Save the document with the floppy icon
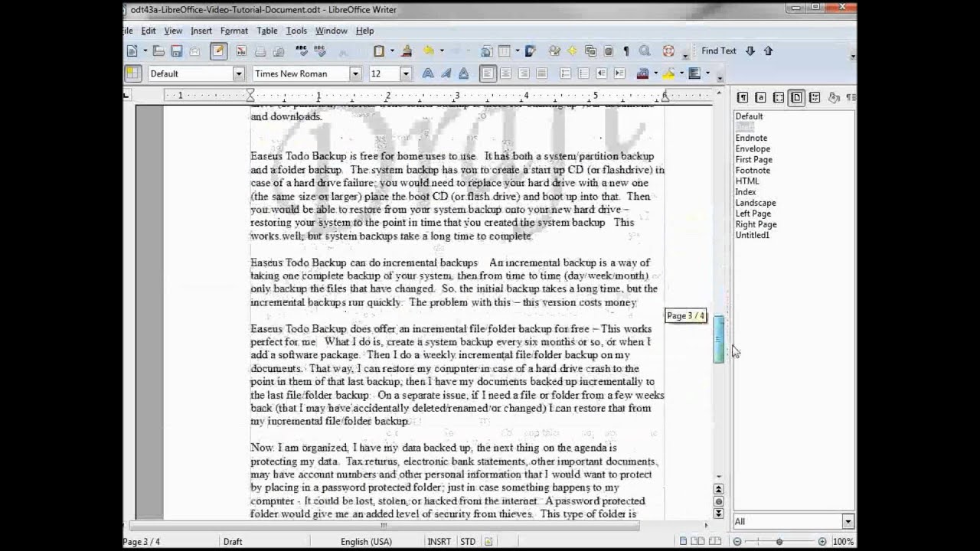This screenshot has height=551, width=980. [176, 51]
